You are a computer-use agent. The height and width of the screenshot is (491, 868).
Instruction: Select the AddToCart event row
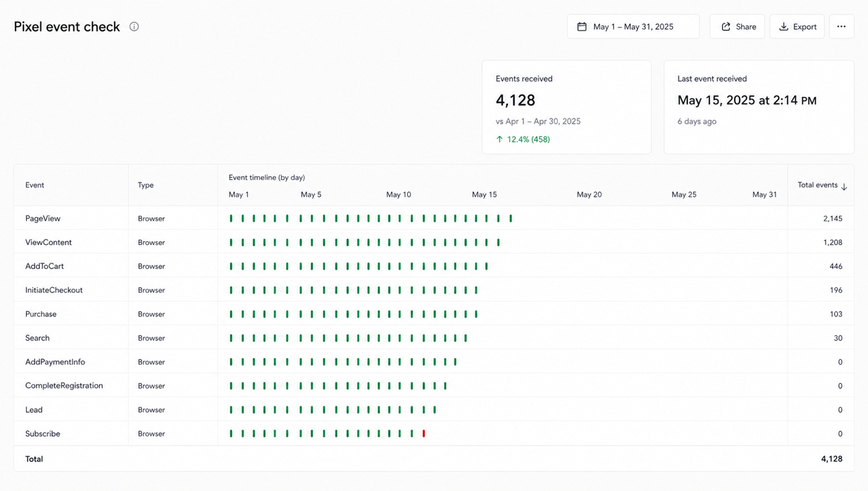tap(433, 267)
